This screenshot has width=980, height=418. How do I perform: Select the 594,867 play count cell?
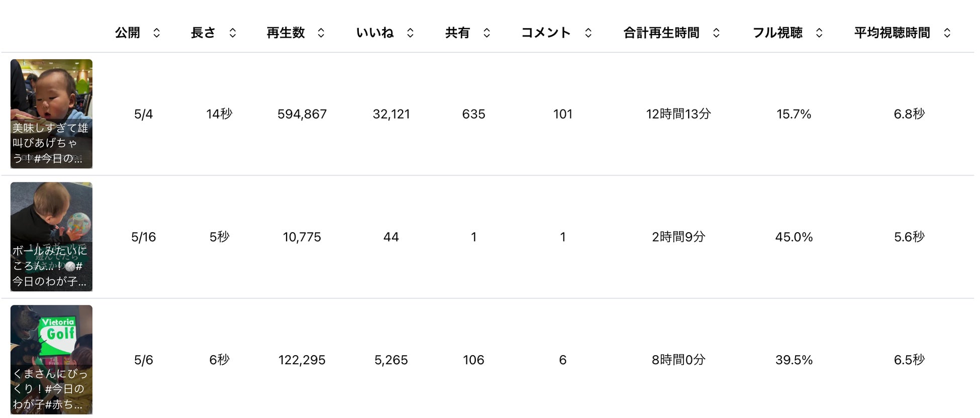[x=302, y=114]
